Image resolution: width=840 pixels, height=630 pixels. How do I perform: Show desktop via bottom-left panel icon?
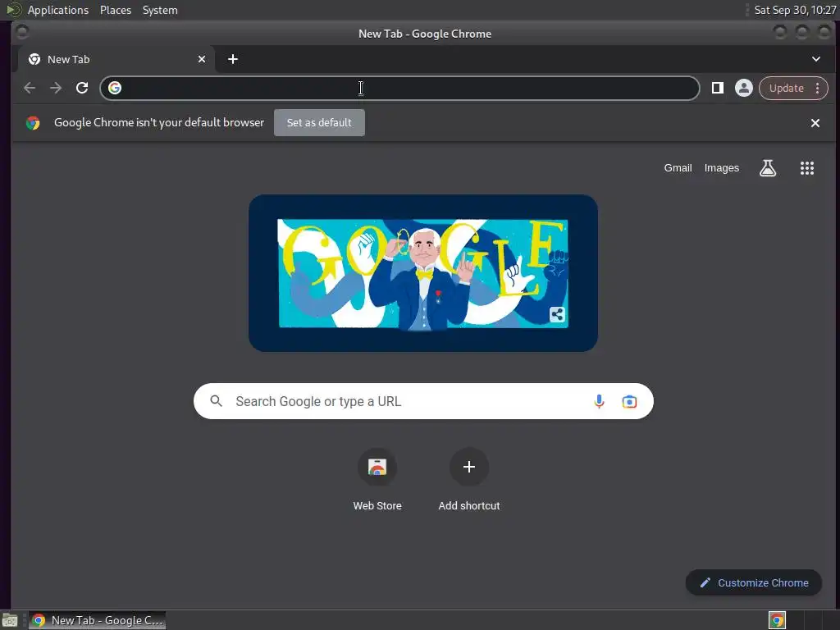click(10, 620)
